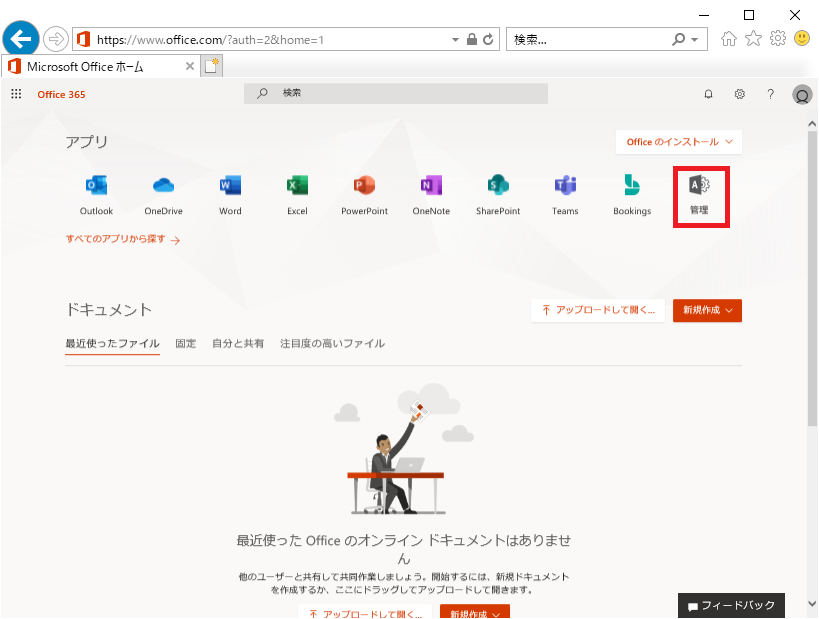This screenshot has width=819, height=619.
Task: Open the 管理 admin app
Action: click(699, 195)
